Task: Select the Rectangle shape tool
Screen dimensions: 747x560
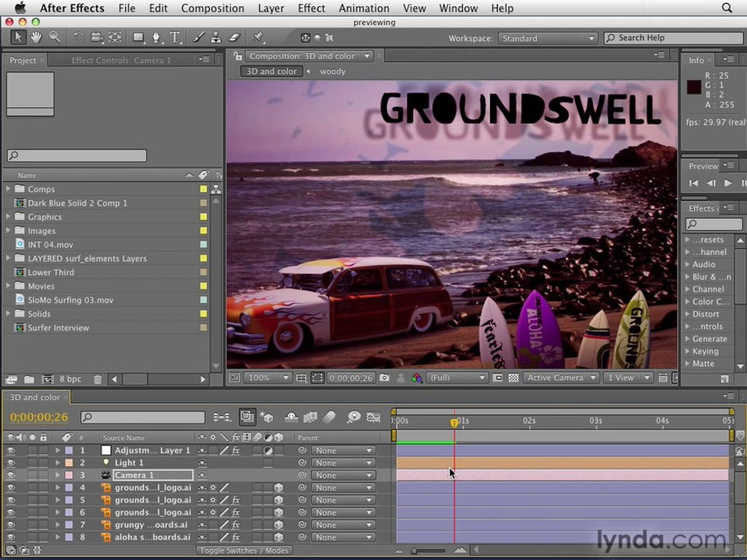Action: pyautogui.click(x=139, y=37)
